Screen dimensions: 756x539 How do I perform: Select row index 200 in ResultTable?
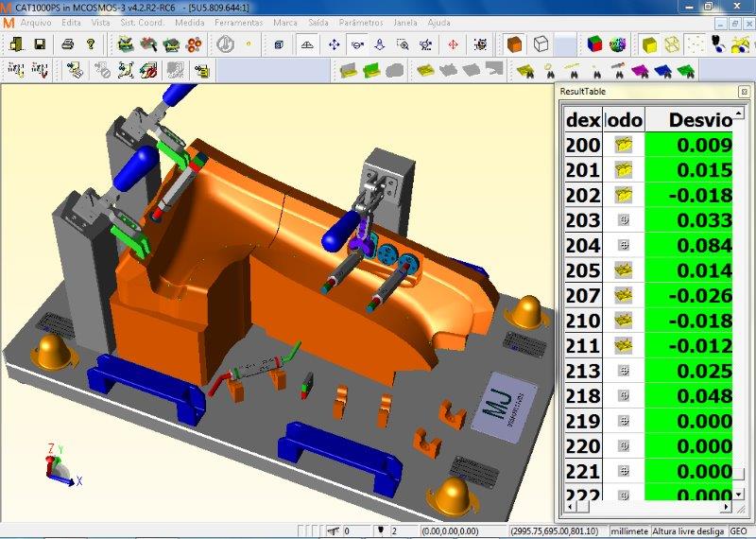(583, 145)
